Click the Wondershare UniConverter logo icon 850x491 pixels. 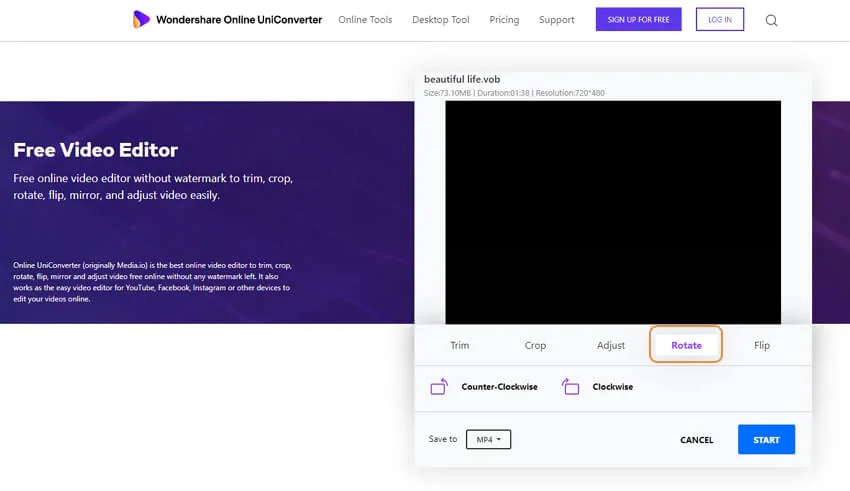141,20
